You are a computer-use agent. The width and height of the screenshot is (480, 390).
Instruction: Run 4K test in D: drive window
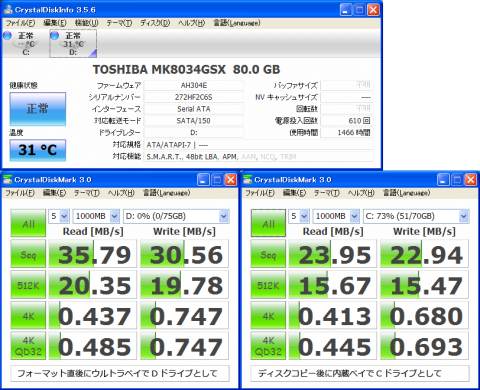pos(28,315)
